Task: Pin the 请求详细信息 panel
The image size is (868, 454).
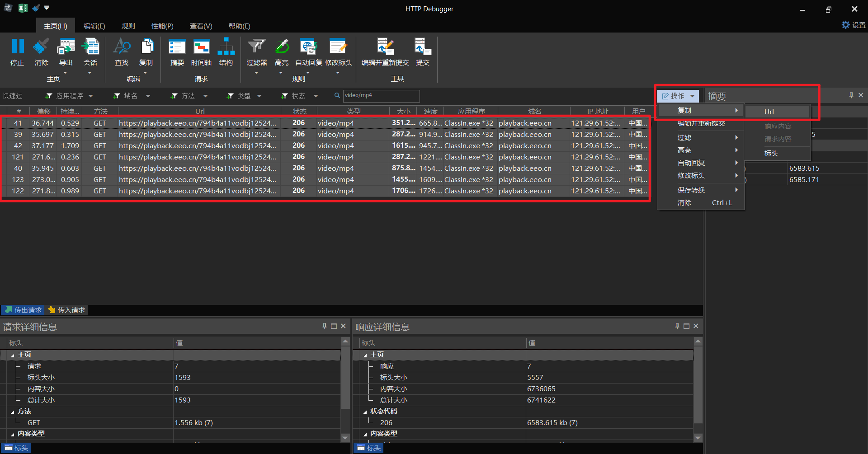Action: [324, 326]
